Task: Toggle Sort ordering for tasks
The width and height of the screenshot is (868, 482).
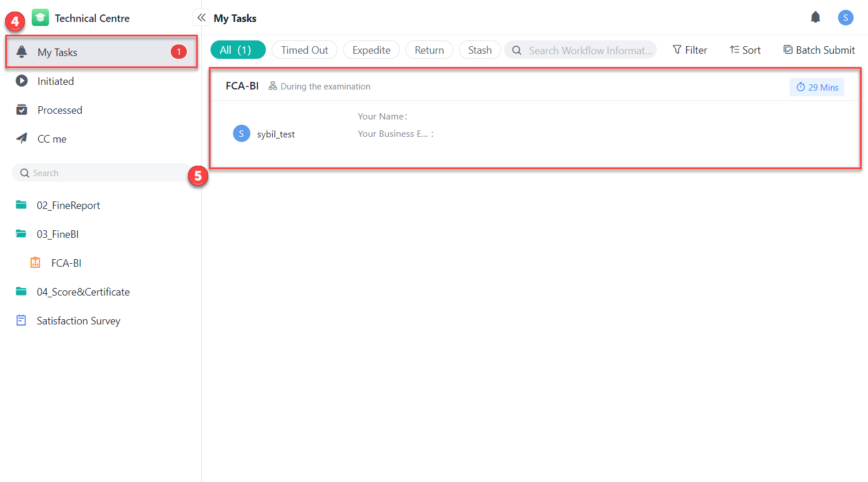Action: click(x=745, y=50)
